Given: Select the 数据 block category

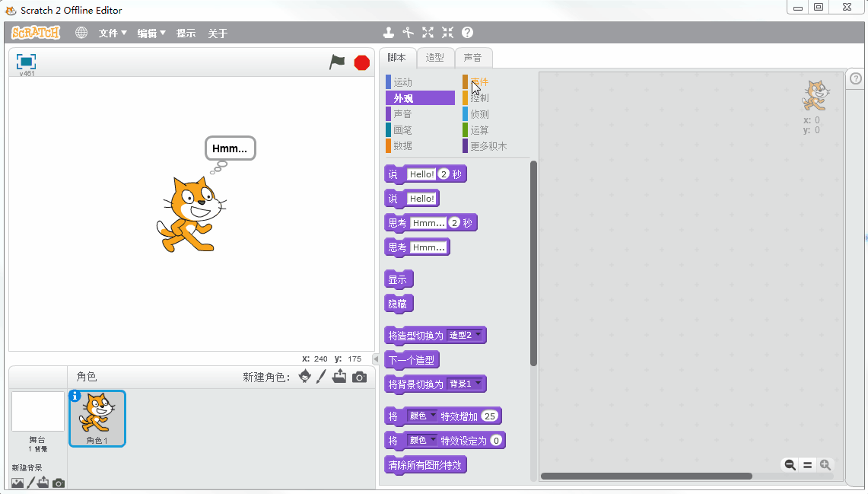Looking at the screenshot, I should (x=420, y=145).
